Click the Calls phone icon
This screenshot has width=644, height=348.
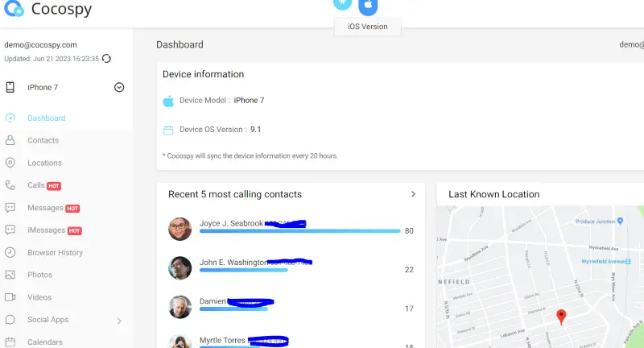(10, 185)
